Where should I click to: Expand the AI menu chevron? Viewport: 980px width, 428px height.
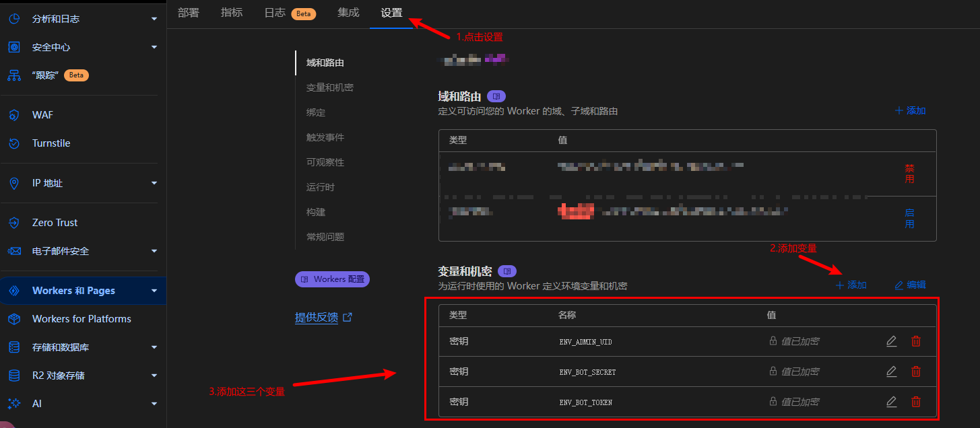(154, 404)
